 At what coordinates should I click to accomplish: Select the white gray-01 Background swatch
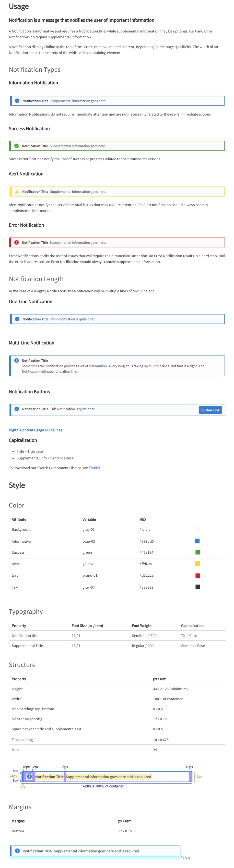[x=198, y=529]
